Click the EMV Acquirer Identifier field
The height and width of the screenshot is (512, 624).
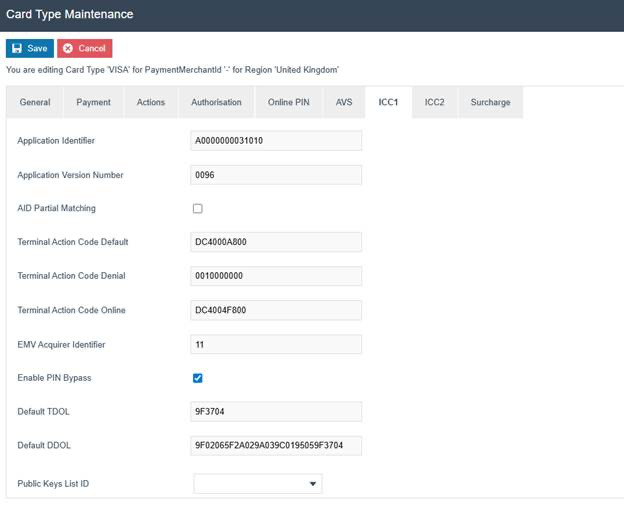(275, 344)
